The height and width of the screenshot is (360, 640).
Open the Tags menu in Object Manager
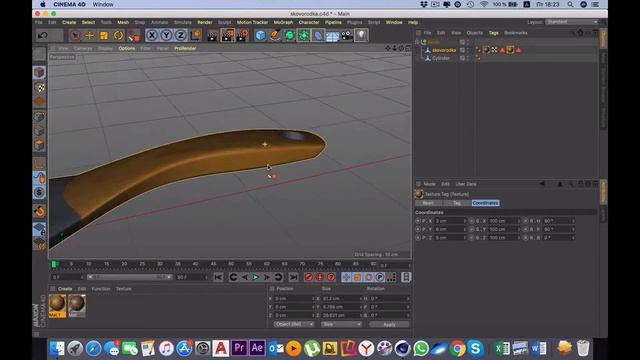coord(493,33)
